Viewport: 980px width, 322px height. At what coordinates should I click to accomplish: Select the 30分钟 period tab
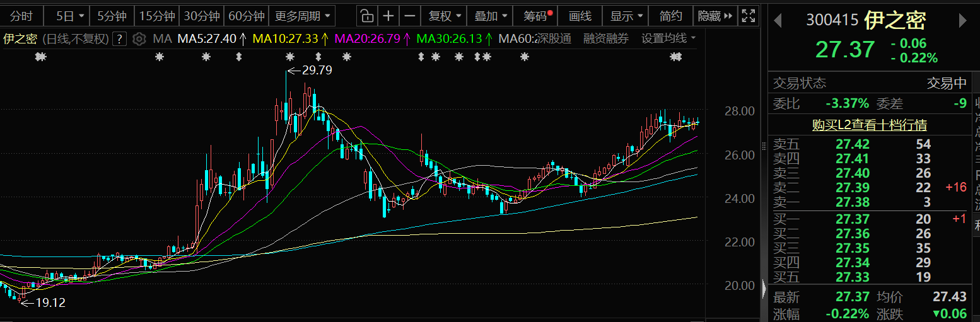coord(202,16)
